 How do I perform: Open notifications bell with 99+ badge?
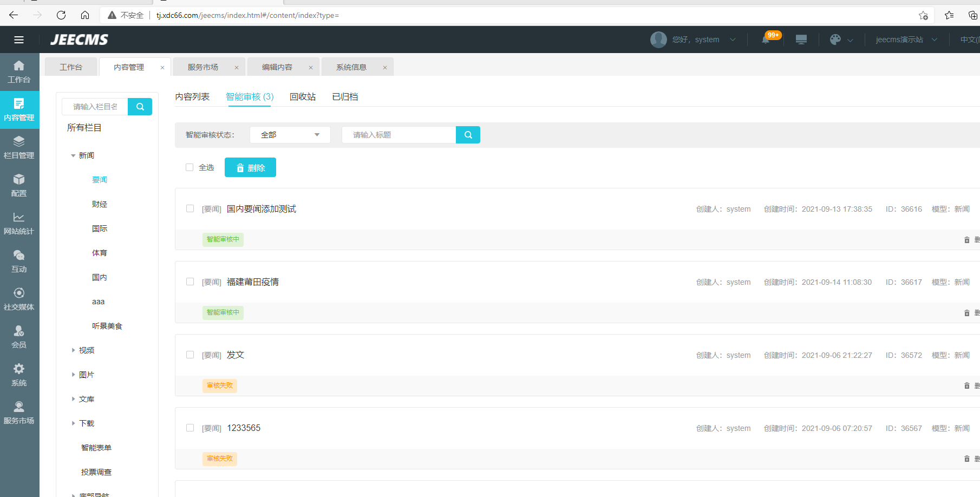click(766, 40)
